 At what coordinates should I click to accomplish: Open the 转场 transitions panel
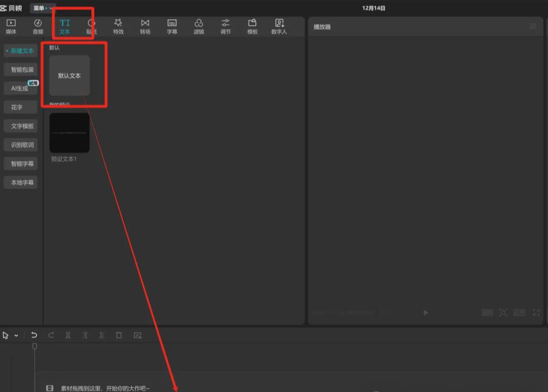click(x=145, y=26)
